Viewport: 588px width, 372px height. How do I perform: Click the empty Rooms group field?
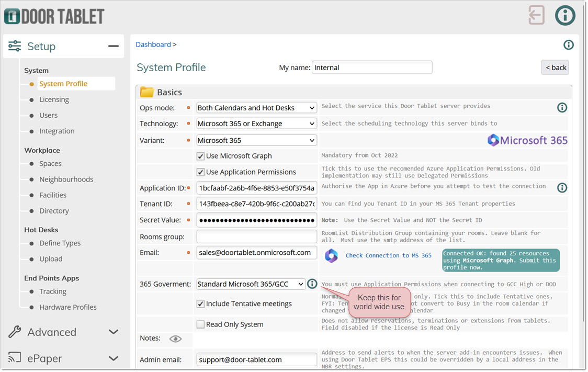[256, 236]
